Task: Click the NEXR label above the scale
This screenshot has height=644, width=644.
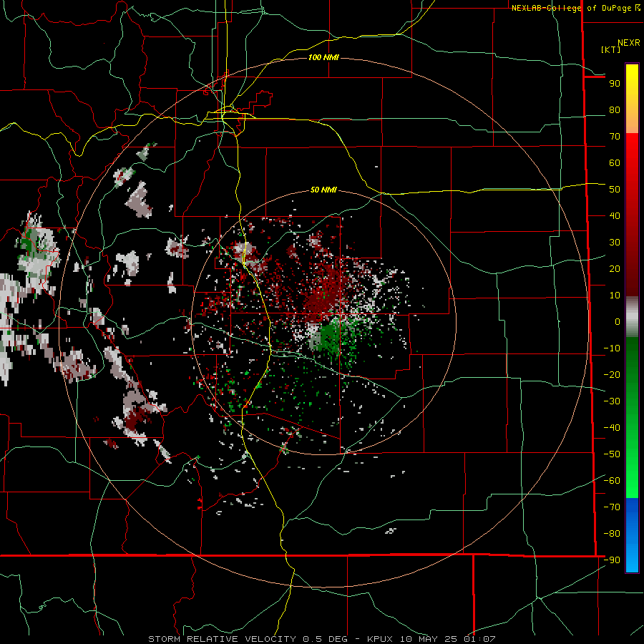Action: pos(628,43)
